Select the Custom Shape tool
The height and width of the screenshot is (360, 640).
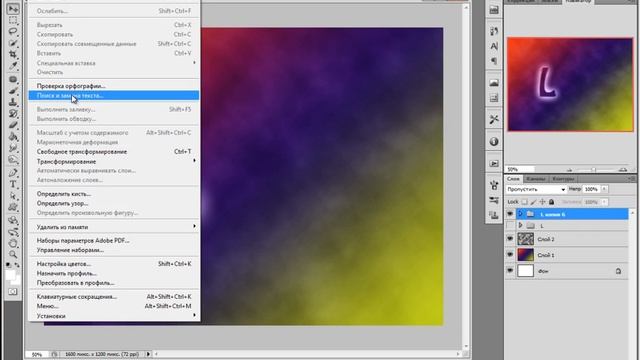[x=13, y=207]
